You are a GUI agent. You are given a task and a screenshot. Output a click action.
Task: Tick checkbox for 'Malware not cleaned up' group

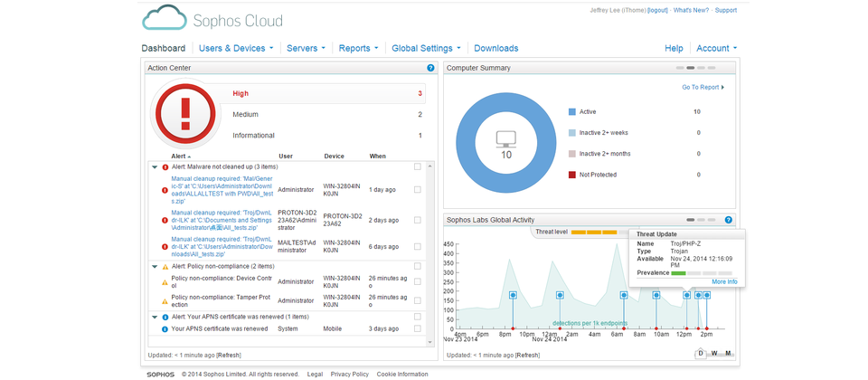(418, 166)
